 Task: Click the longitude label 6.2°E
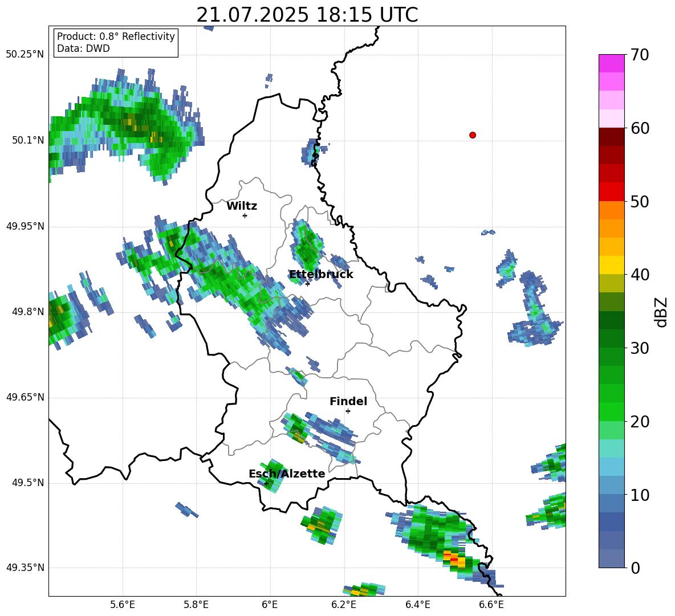pyautogui.click(x=344, y=605)
